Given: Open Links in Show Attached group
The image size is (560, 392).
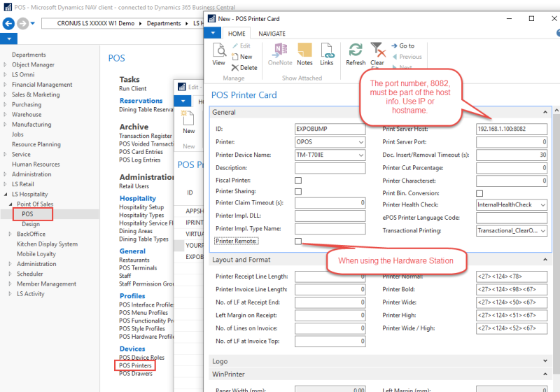Looking at the screenshot, I should 326,55.
